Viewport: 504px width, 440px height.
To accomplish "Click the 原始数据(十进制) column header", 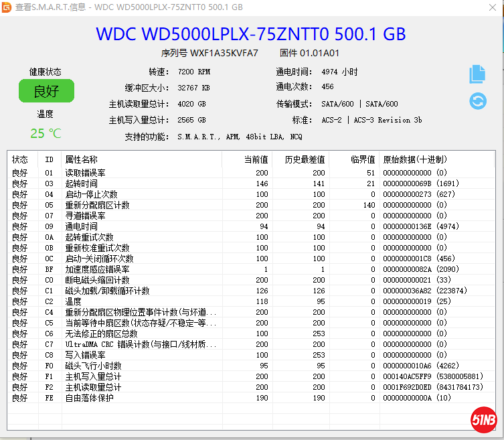I will pos(414,159).
